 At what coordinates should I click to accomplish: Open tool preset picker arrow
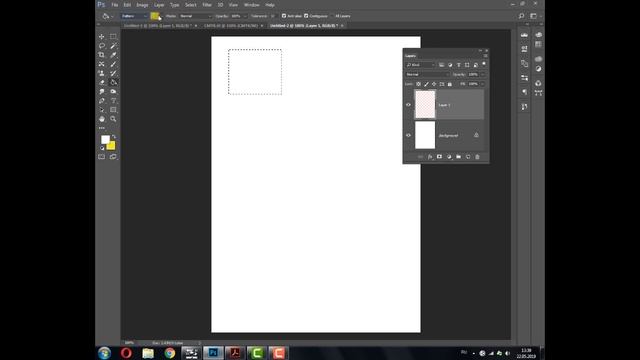pyautogui.click(x=112, y=16)
